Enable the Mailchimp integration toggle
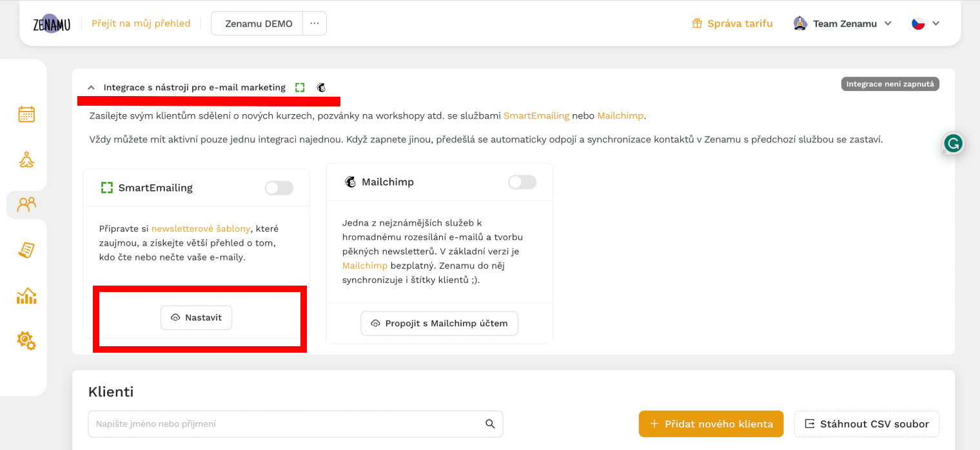This screenshot has height=450, width=980. coord(522,182)
